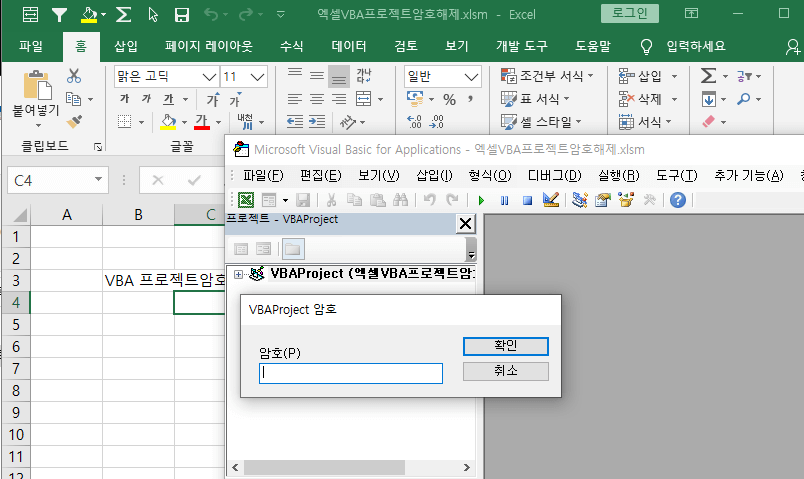Click the Find magnifier icon in editing group
Viewport: 804px width, 479px height.
(x=743, y=99)
